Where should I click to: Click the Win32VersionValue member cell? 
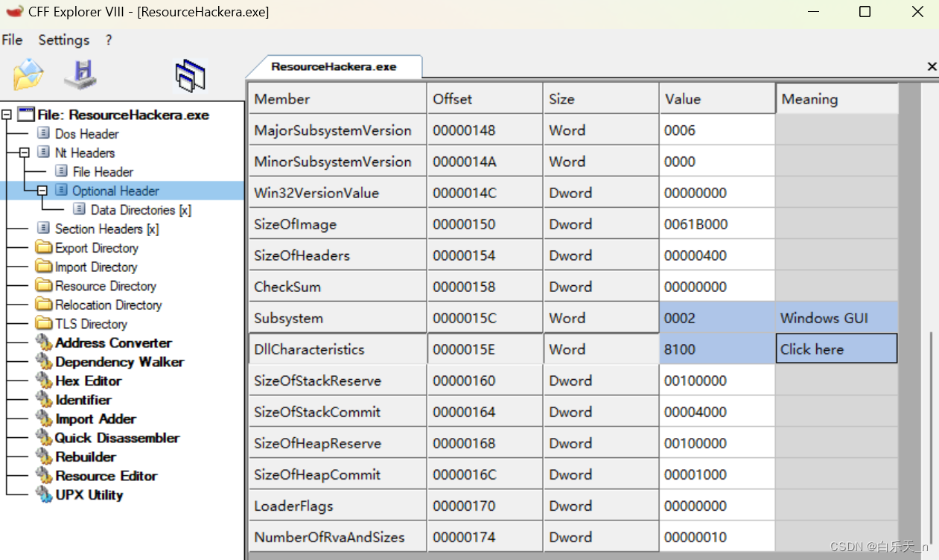pyautogui.click(x=337, y=193)
